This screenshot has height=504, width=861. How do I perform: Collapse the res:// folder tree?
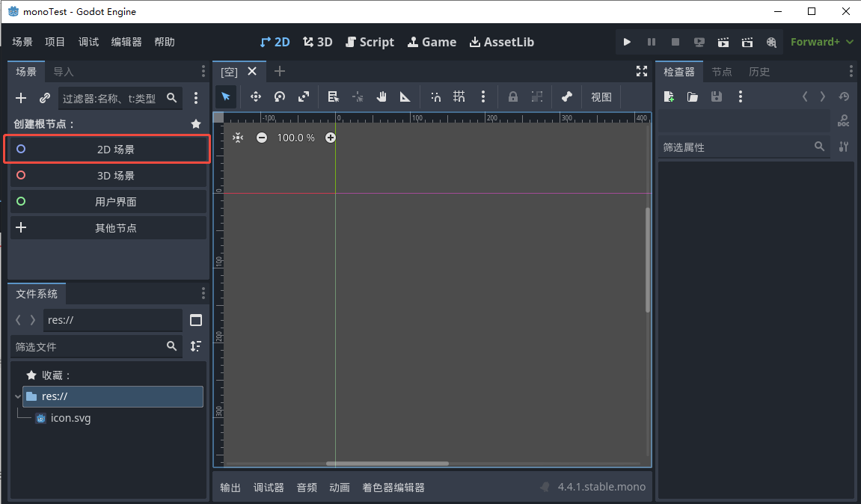(17, 396)
